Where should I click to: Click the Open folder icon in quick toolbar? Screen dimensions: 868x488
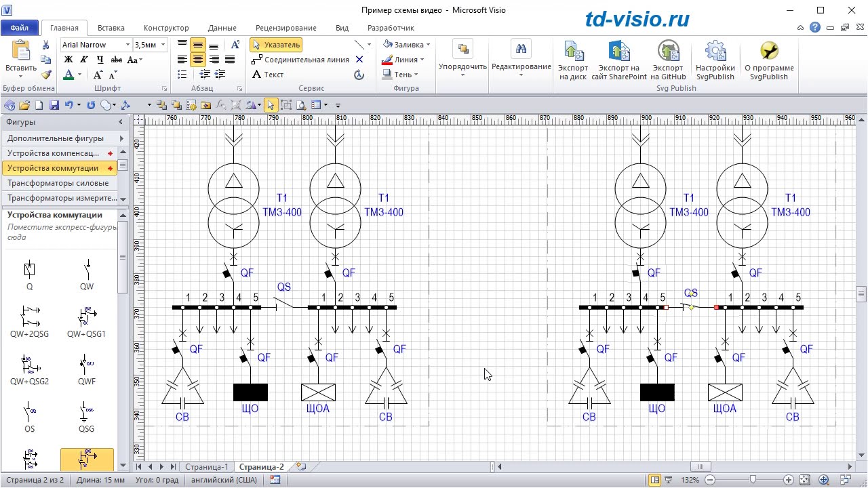tap(24, 105)
